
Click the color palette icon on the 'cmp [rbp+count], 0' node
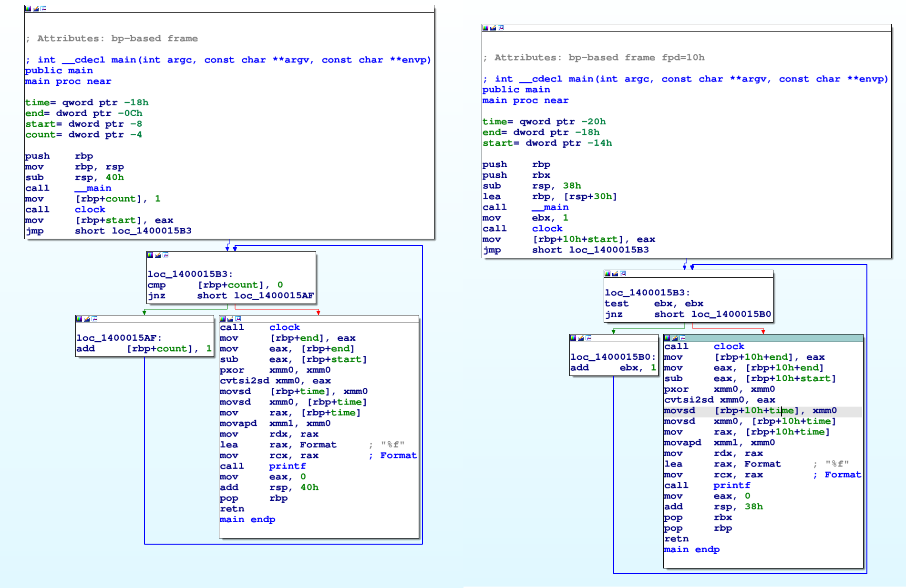point(150,255)
